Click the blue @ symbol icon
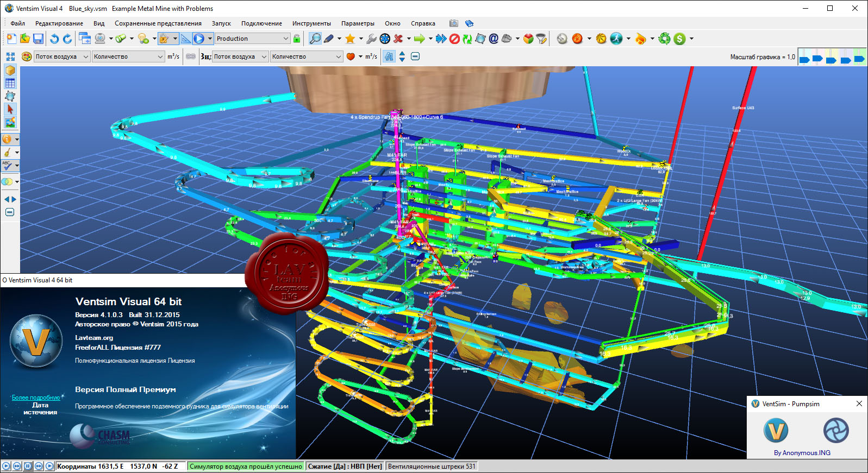Screen dimensions: 868x473 [x=494, y=39]
